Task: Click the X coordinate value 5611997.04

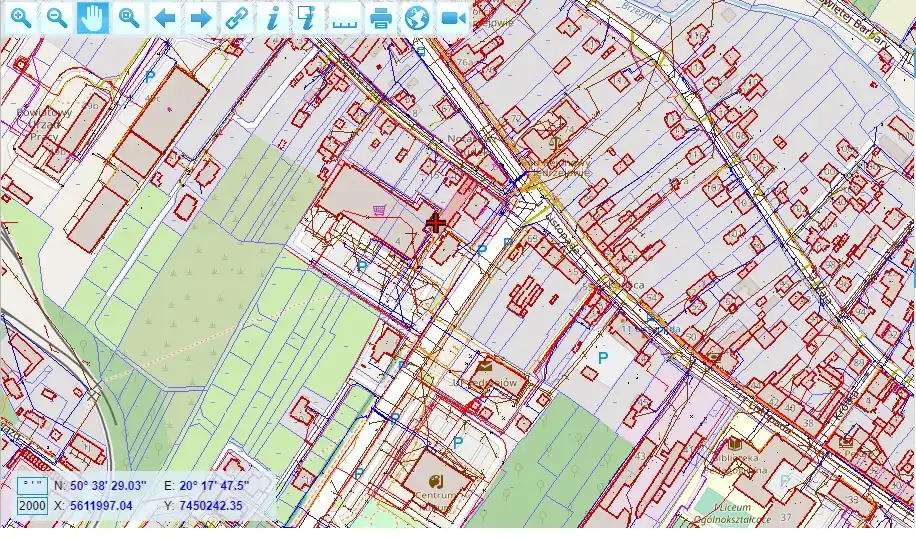Action: pyautogui.click(x=101, y=506)
